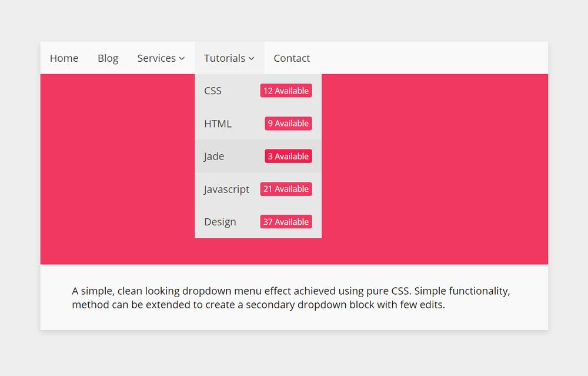Choose HTML from the dropdown list
Viewport: 588px width, 376px height.
(258, 124)
